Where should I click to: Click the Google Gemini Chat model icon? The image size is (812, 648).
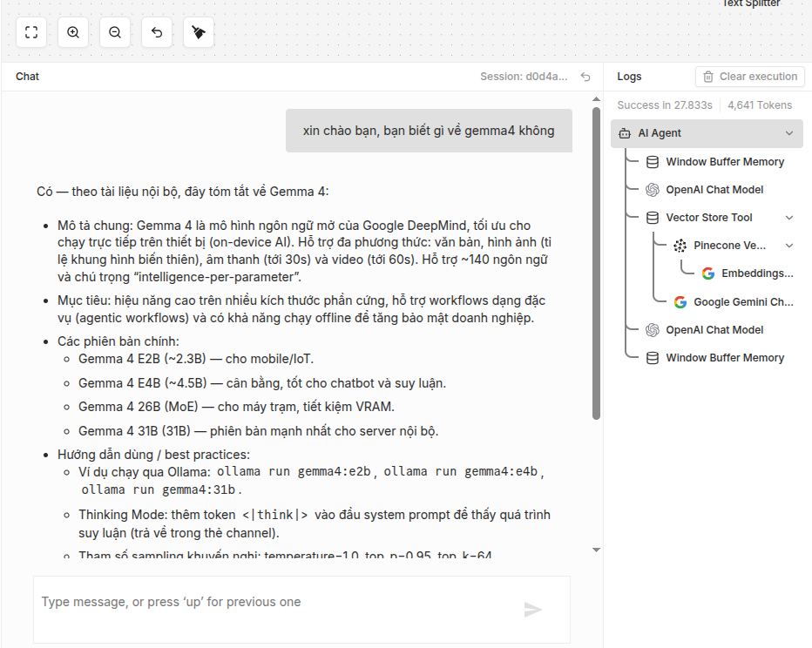tap(680, 302)
